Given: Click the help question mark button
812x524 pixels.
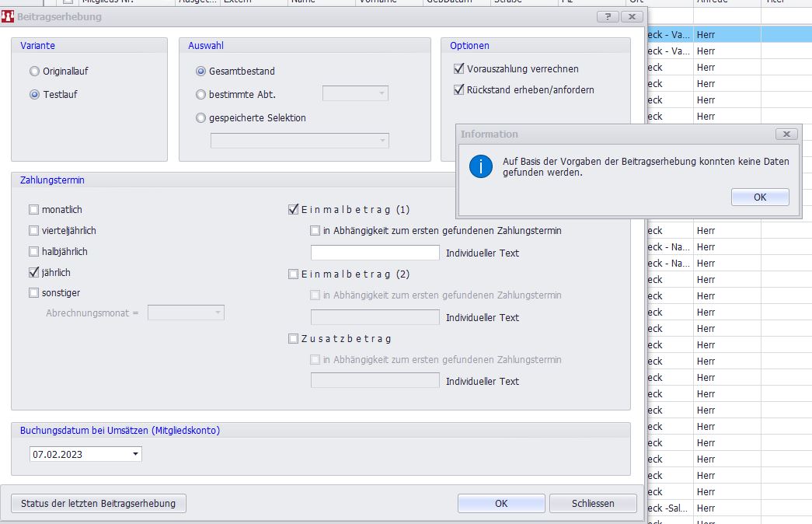Looking at the screenshot, I should pos(608,16).
